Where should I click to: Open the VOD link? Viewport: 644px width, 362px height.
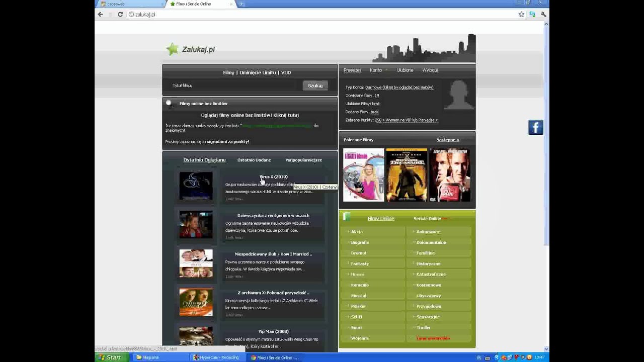(286, 72)
